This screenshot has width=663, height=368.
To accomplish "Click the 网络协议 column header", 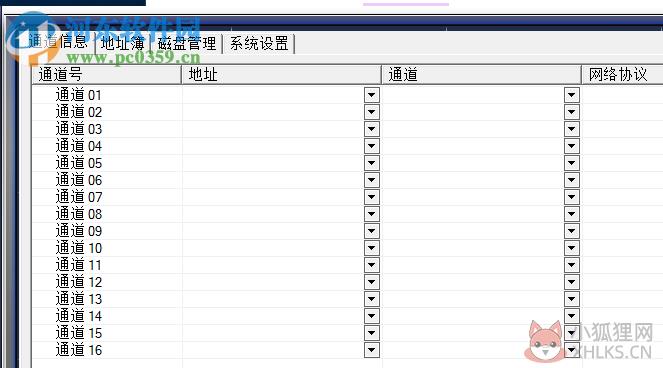I will 622,74.
